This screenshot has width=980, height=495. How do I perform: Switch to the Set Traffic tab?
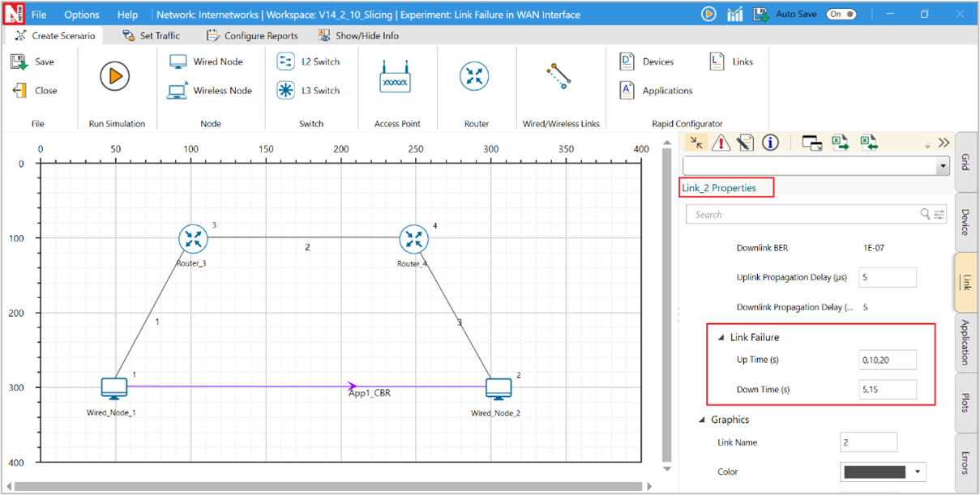(152, 36)
